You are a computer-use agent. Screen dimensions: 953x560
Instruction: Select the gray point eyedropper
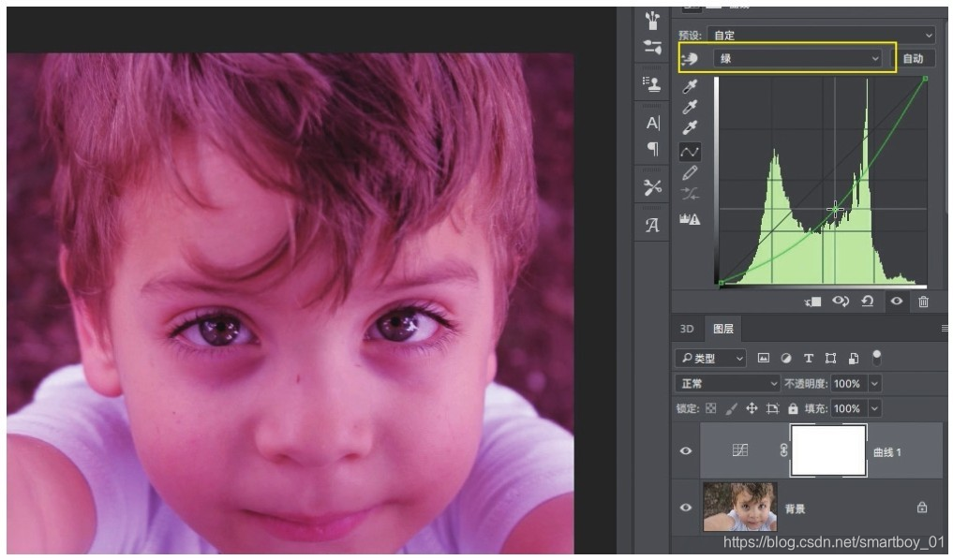coord(690,107)
